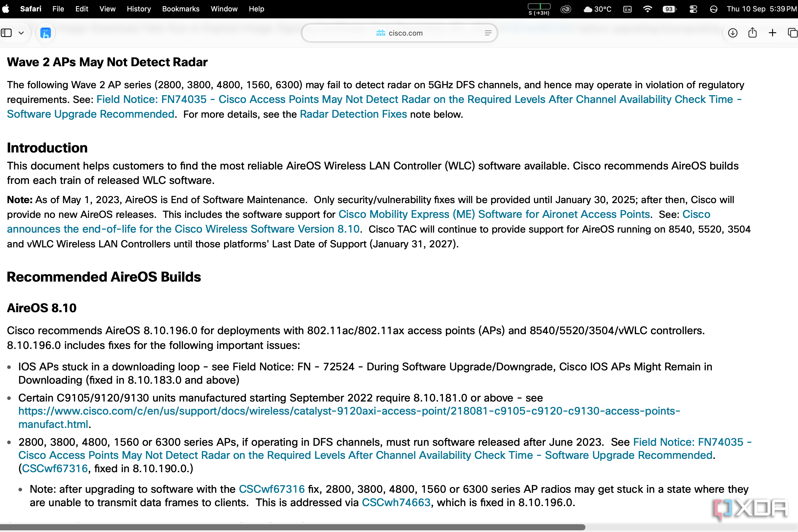Click the 'AireOS 8.10' heading
The height and width of the screenshot is (532, 798).
pyautogui.click(x=42, y=308)
